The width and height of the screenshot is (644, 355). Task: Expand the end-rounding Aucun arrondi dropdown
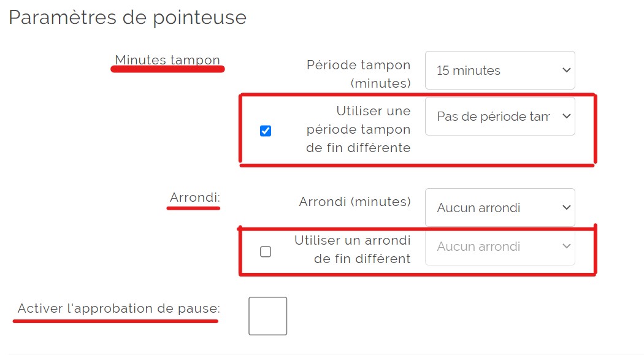(500, 246)
